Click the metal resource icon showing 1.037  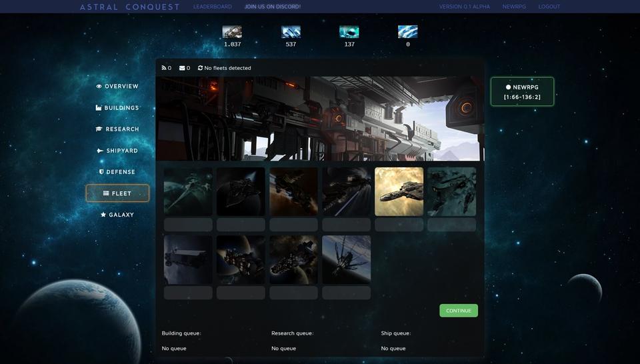(232, 32)
